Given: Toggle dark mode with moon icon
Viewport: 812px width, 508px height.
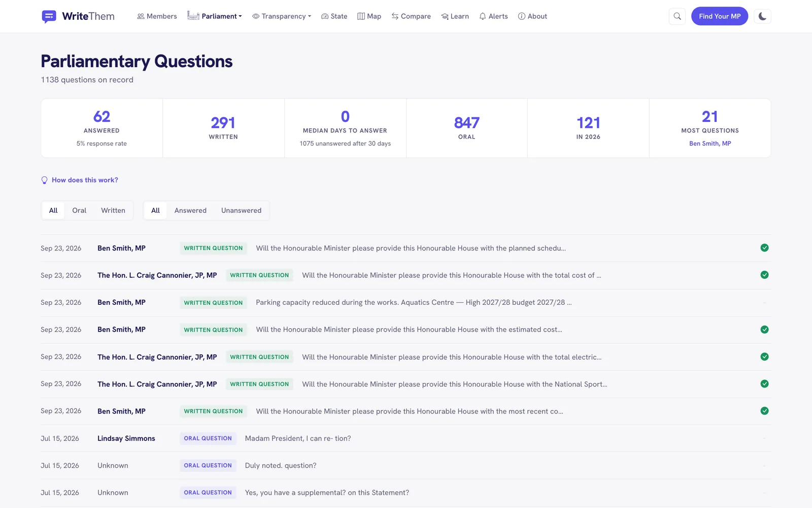Looking at the screenshot, I should point(762,16).
